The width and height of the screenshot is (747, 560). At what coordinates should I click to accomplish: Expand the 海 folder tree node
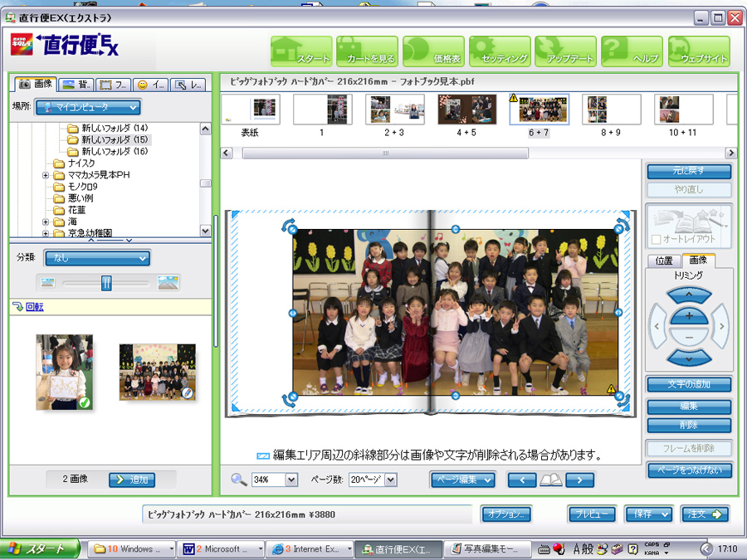pos(46,222)
